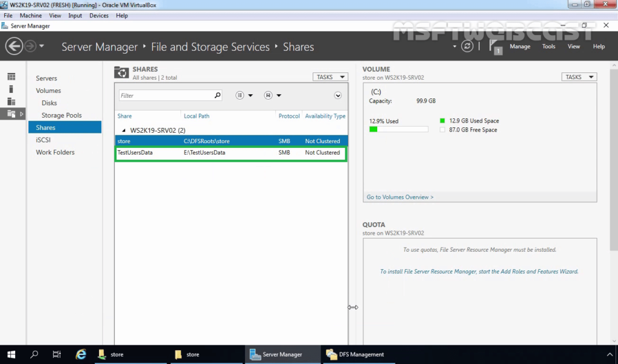Open the saved queries dropdown arrow
This screenshot has height=364, width=618.
[x=279, y=95]
